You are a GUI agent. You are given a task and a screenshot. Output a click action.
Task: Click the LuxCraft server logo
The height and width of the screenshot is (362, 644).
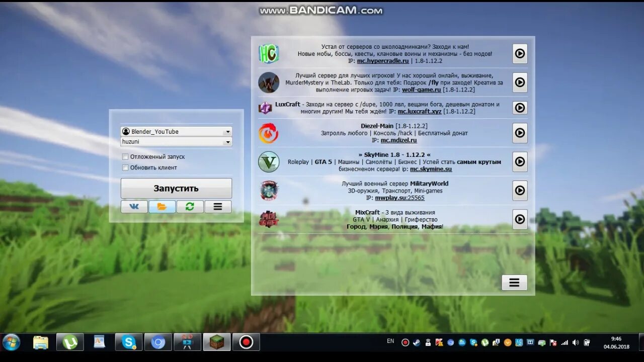265,108
